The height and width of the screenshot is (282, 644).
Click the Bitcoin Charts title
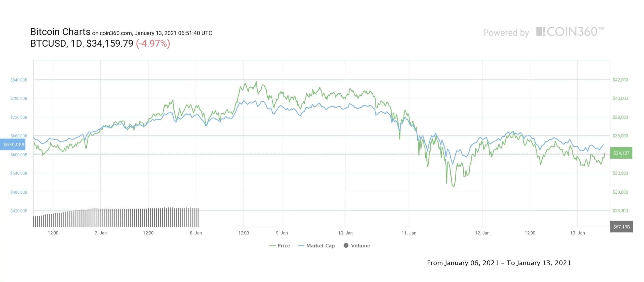click(60, 32)
